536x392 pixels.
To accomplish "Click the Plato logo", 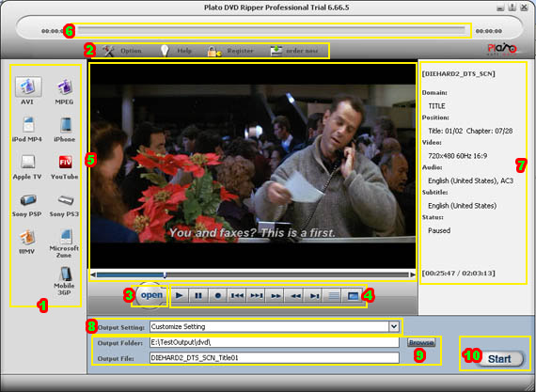I will [502, 50].
